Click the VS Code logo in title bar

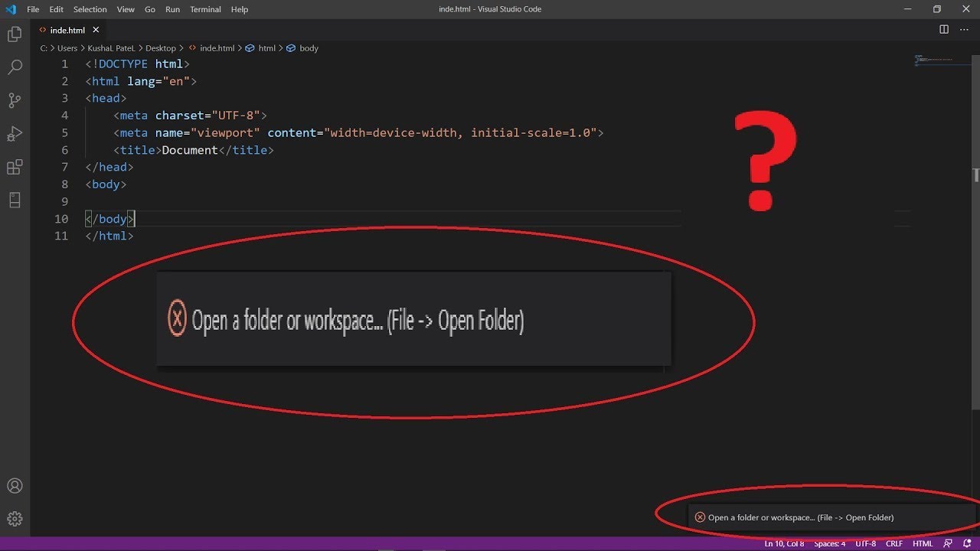tap(11, 9)
